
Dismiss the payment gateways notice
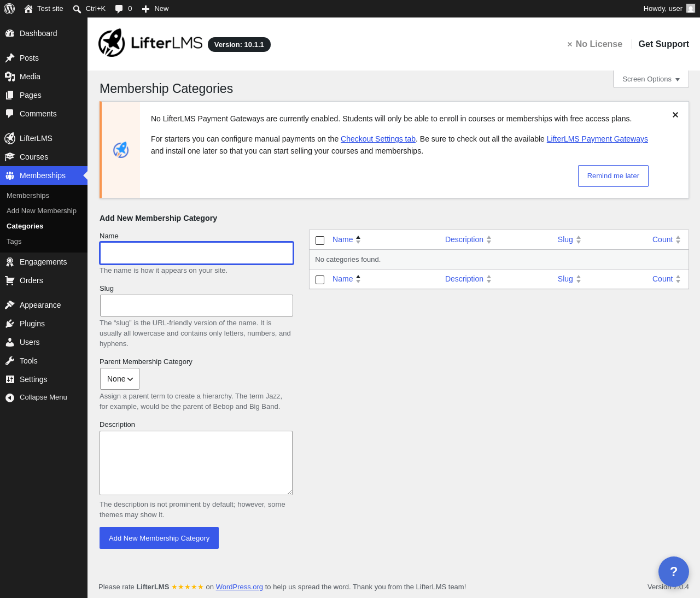click(675, 115)
